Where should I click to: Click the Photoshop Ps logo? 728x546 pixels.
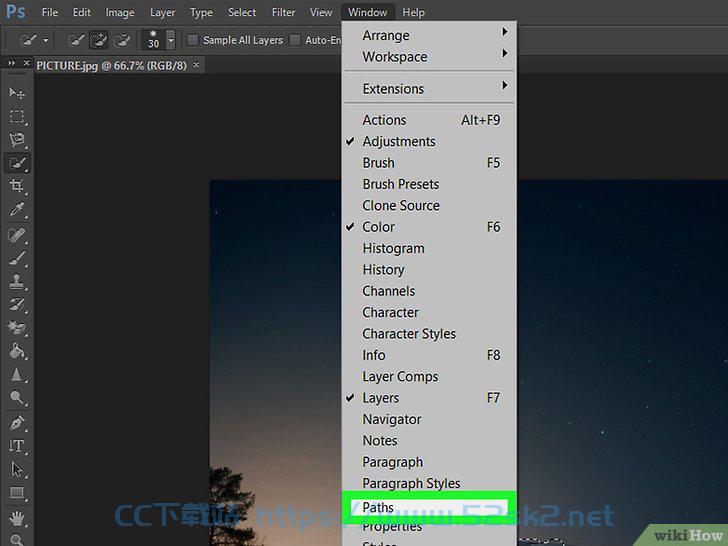15,11
